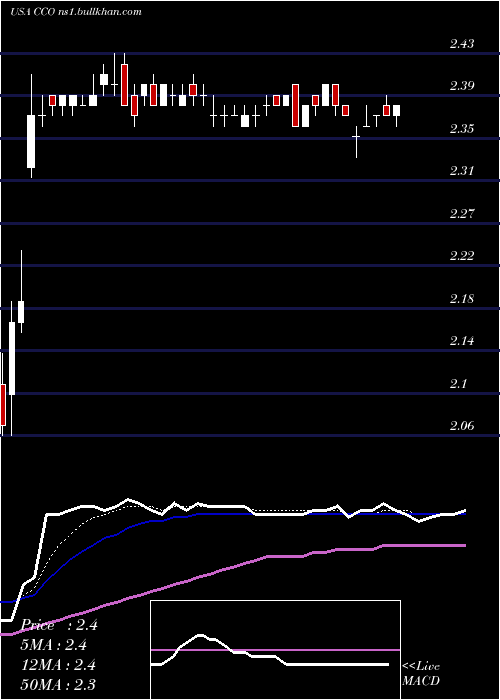Click the '<<Live MACD' label

pos(421,674)
